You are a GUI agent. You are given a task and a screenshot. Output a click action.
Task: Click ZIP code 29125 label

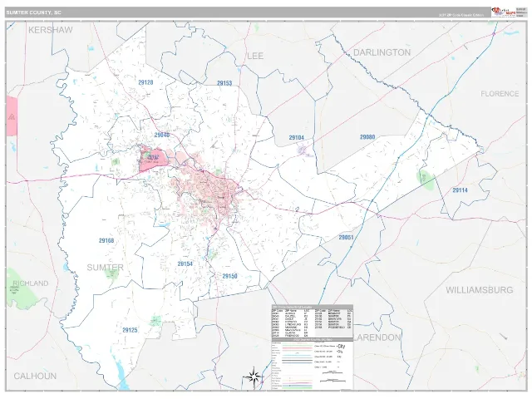tap(130, 330)
